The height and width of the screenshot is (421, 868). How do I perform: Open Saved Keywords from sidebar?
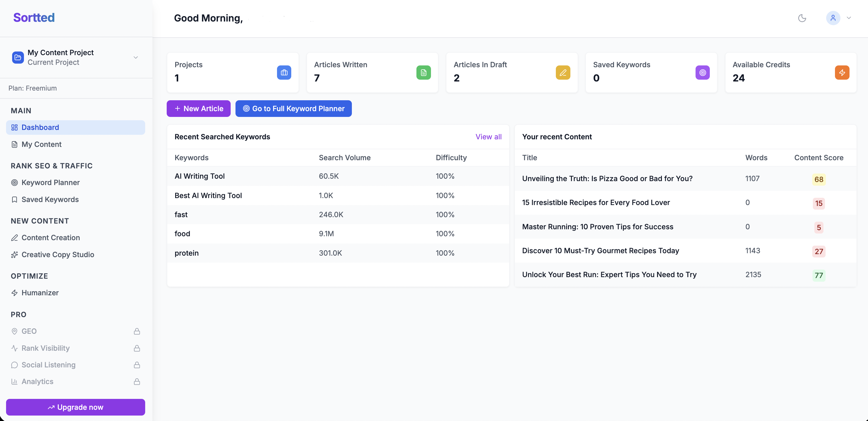(75, 199)
